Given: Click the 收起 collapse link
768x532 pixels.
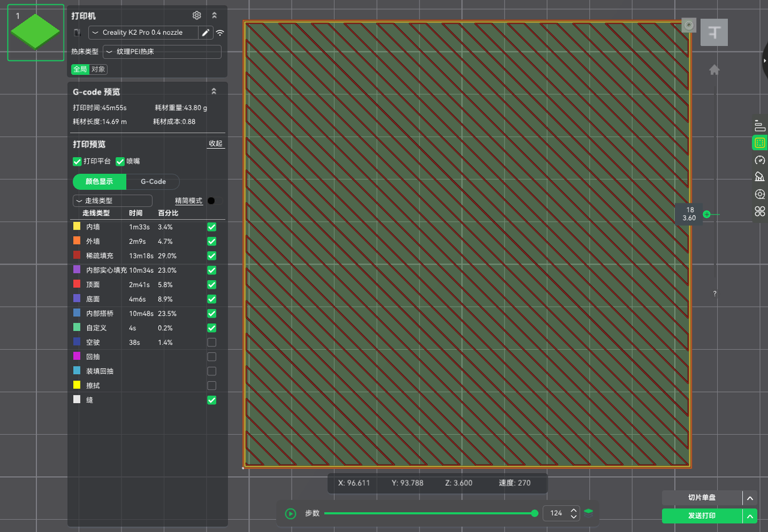Looking at the screenshot, I should [x=215, y=144].
